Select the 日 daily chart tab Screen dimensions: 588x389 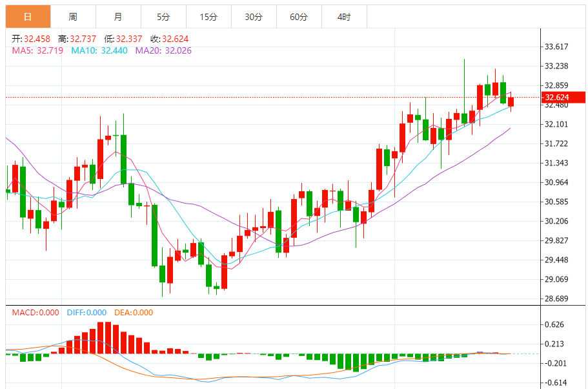pos(28,17)
